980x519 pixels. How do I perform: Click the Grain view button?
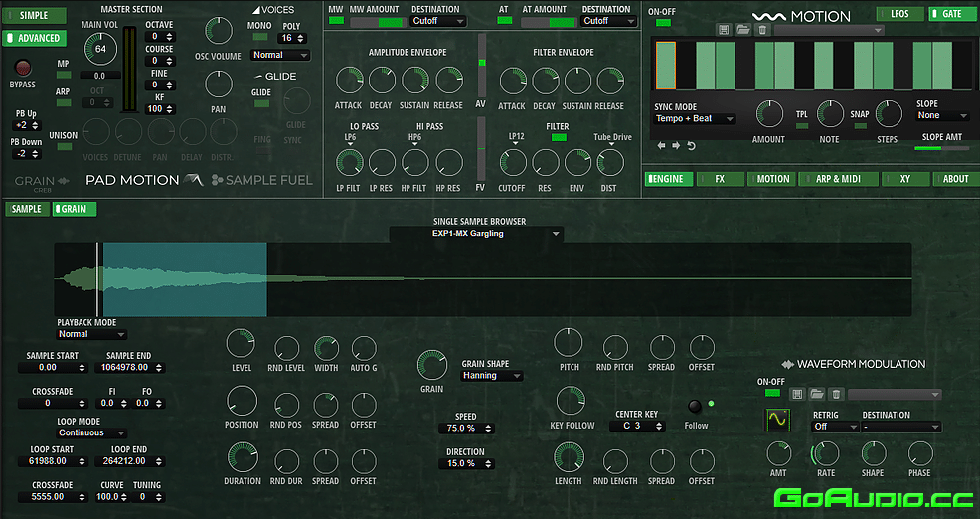(75, 209)
